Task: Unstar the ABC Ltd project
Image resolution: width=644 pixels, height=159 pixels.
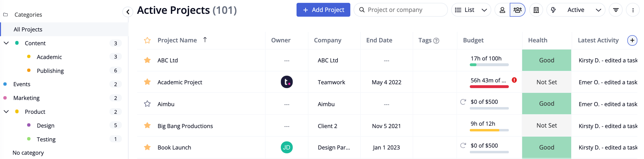Action: tap(147, 60)
